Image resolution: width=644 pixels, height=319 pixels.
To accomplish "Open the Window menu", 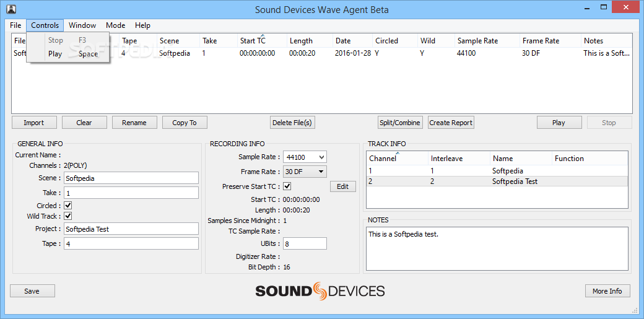I will pos(82,25).
